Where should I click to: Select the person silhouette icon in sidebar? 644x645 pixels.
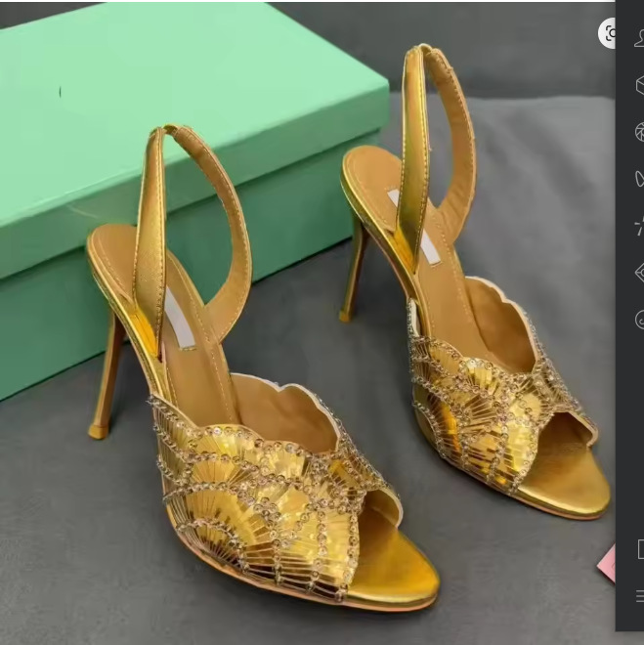pyautogui.click(x=639, y=39)
